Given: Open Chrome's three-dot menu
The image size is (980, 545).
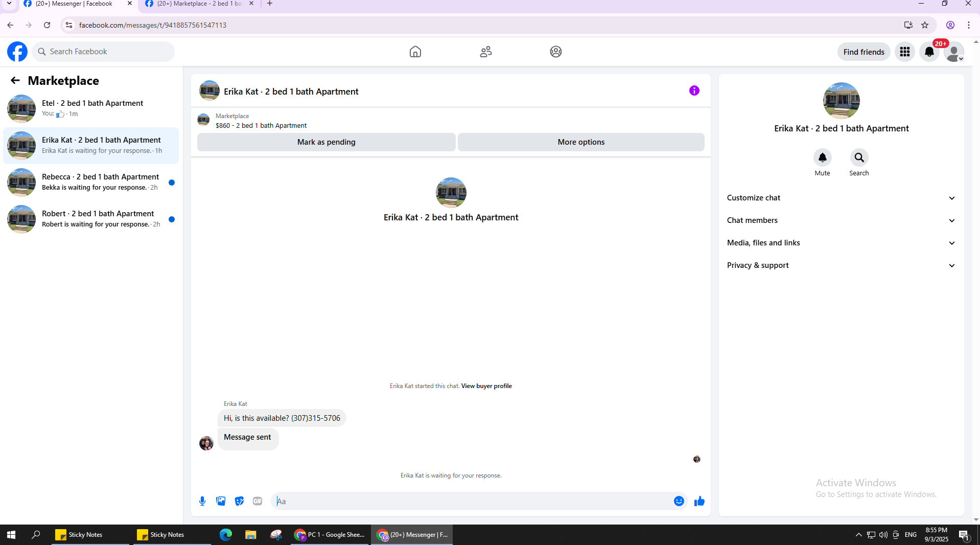Looking at the screenshot, I should [x=969, y=25].
